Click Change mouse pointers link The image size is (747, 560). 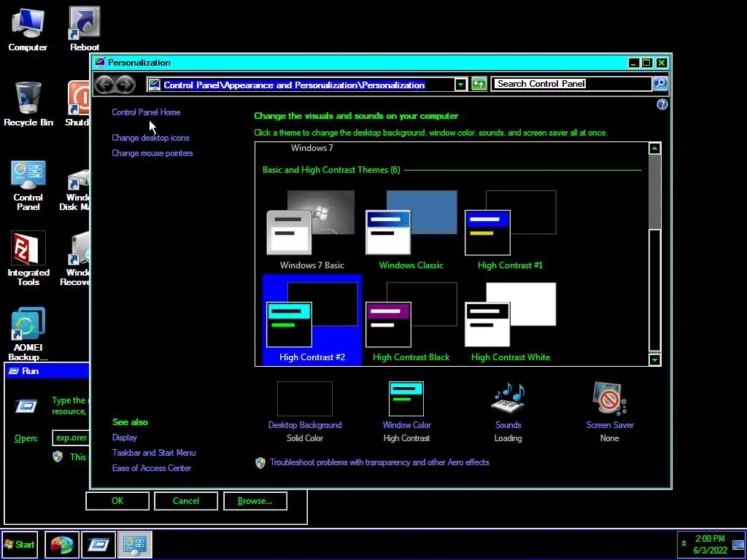tap(152, 153)
